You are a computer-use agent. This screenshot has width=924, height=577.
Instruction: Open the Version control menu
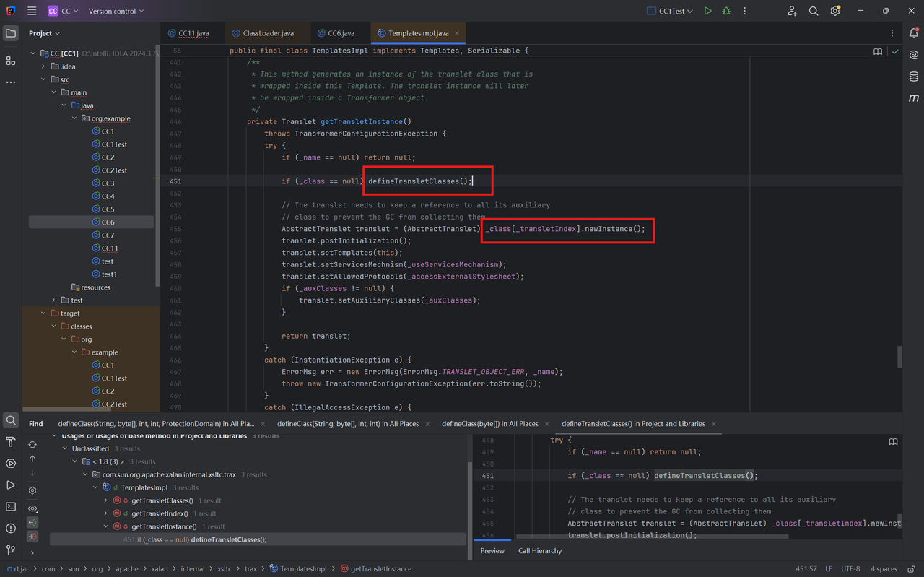[115, 11]
